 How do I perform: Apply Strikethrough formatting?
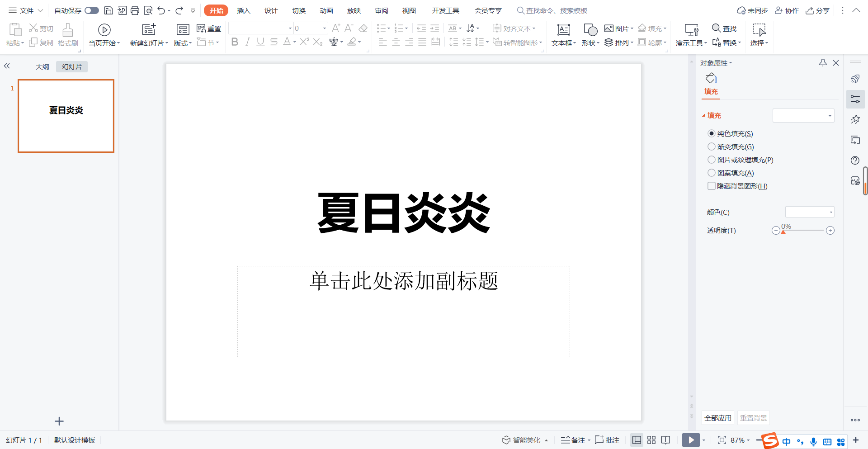(274, 42)
